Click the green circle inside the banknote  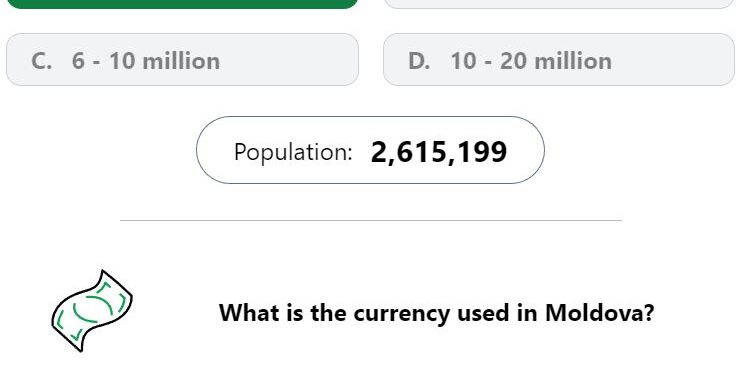93,308
